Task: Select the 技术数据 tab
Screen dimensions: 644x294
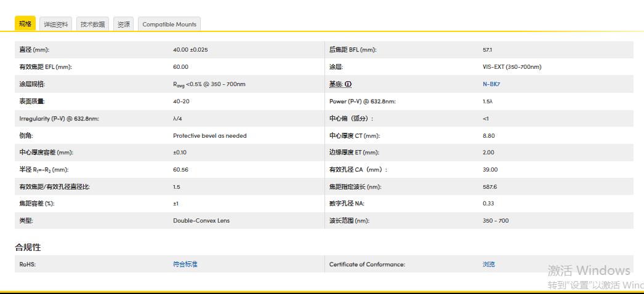Action: (93, 25)
